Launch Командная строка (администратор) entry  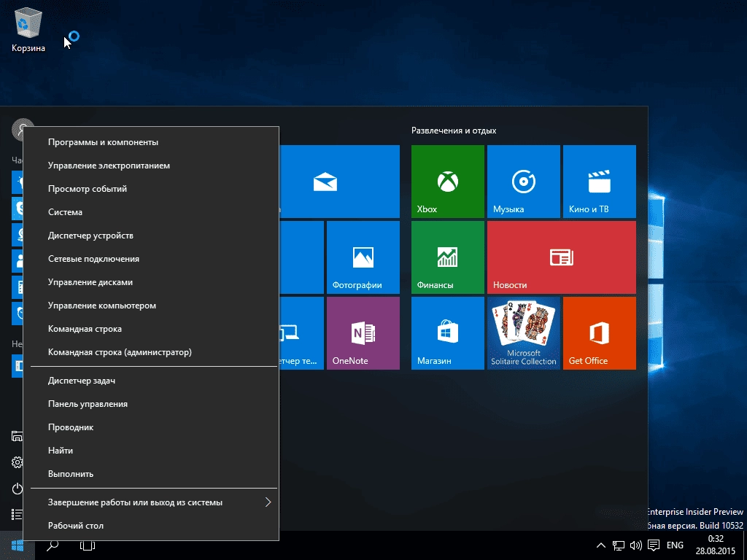point(150,352)
